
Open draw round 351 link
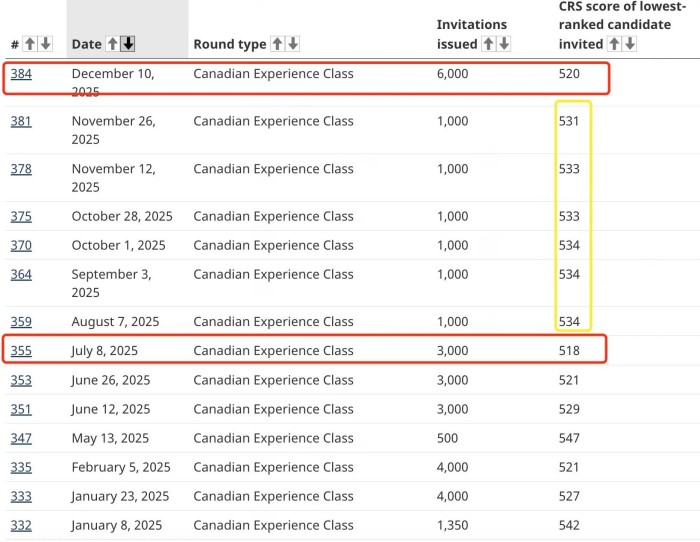21,409
